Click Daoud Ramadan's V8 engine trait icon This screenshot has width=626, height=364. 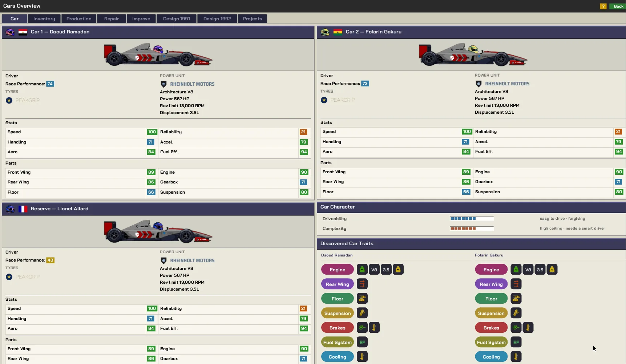[x=374, y=270]
